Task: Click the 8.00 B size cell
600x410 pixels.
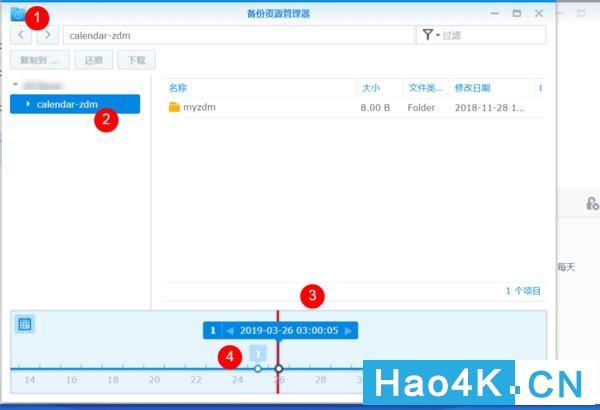Action: tap(375, 108)
